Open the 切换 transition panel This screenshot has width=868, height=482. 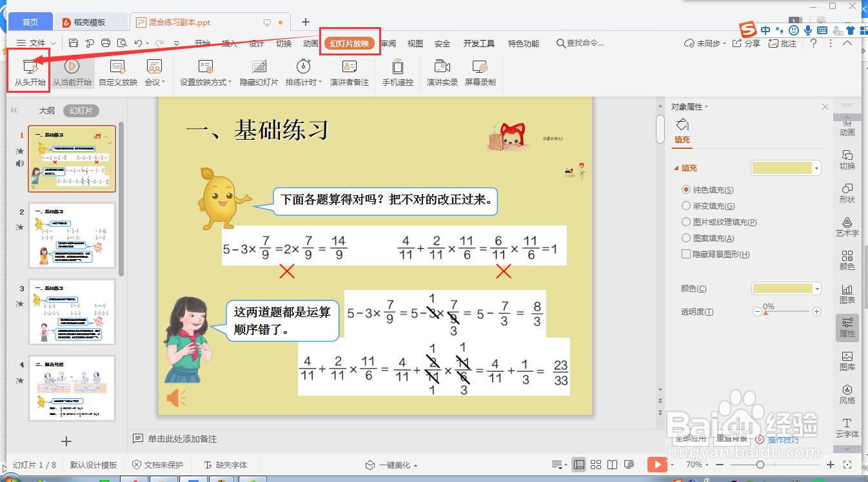847,159
